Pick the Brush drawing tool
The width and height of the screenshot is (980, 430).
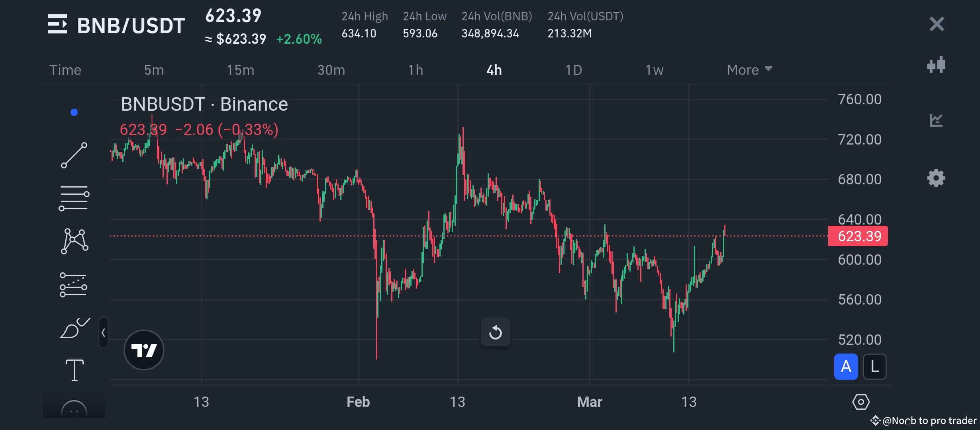(74, 327)
